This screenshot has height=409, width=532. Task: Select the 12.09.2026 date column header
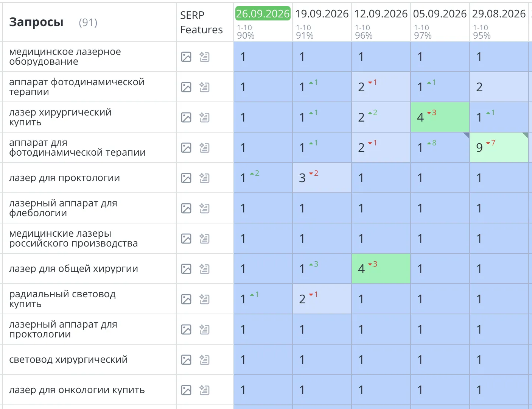coord(381,14)
